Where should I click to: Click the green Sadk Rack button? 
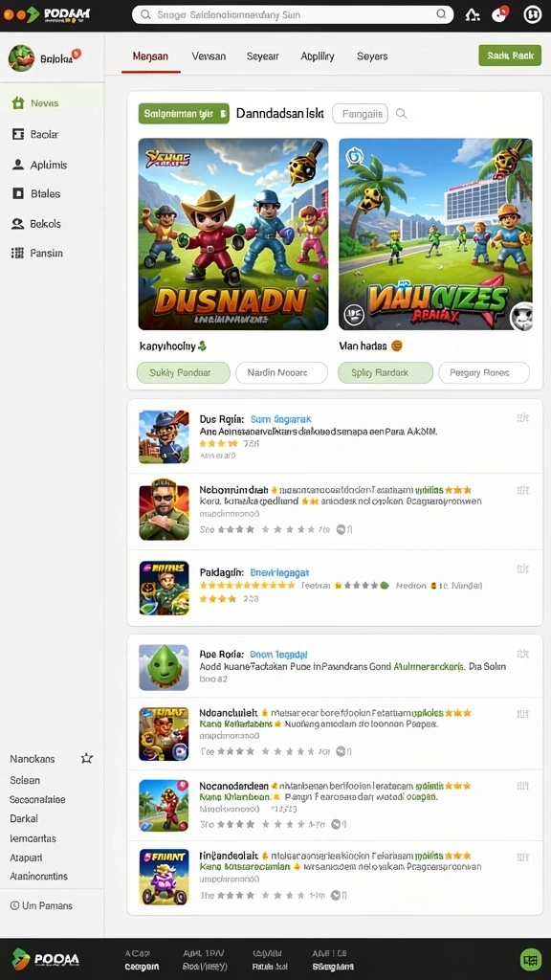click(510, 56)
